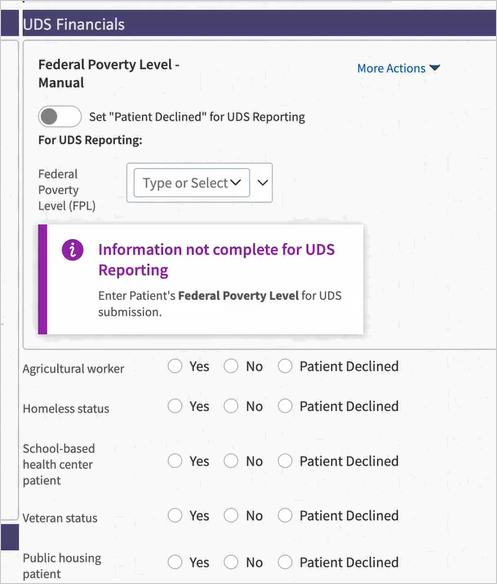Click the More Actions arrow icon
Screen dimensions: 497x584
[434, 68]
